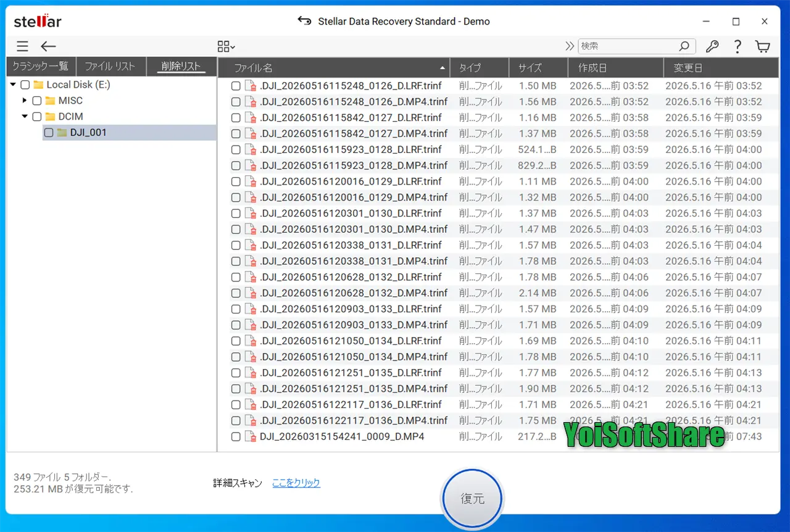
Task: Click the Local Disk (E:) folder icon
Action: [x=38, y=85]
